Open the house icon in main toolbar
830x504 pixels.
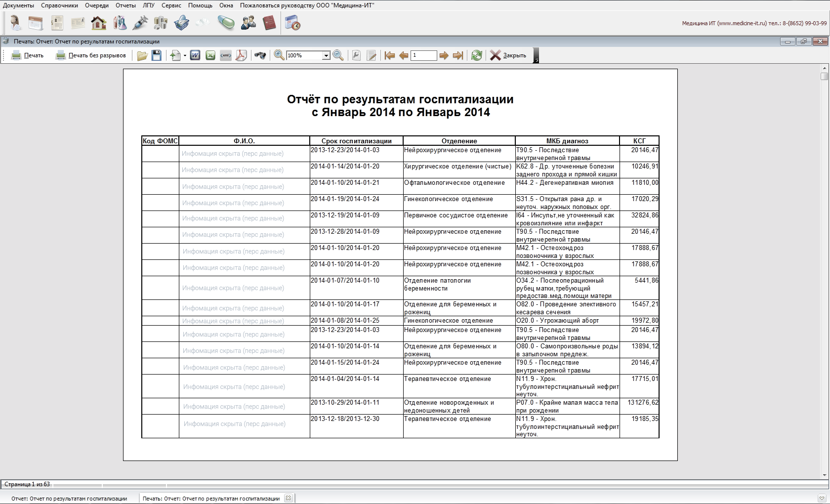tap(99, 23)
